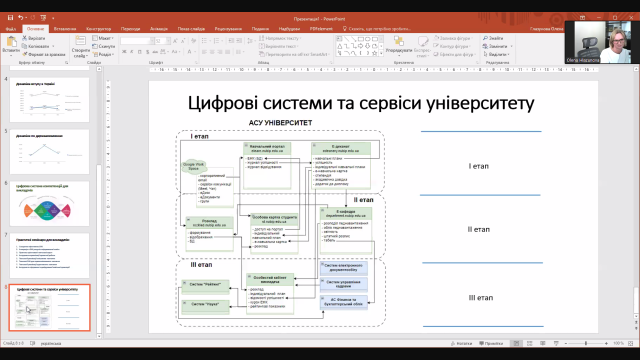Align text left
Screen dimensions: 640x360
click(204, 52)
